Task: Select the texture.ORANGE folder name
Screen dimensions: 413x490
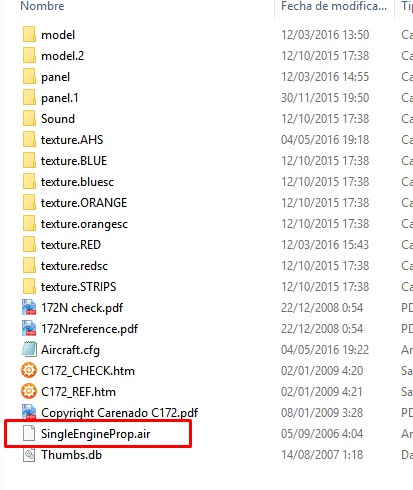Action: [84, 203]
